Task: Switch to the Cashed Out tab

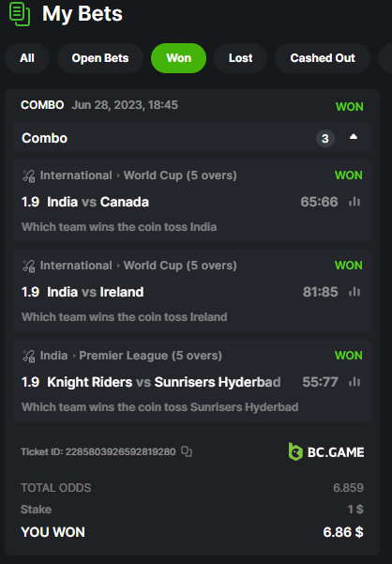Action: [323, 58]
